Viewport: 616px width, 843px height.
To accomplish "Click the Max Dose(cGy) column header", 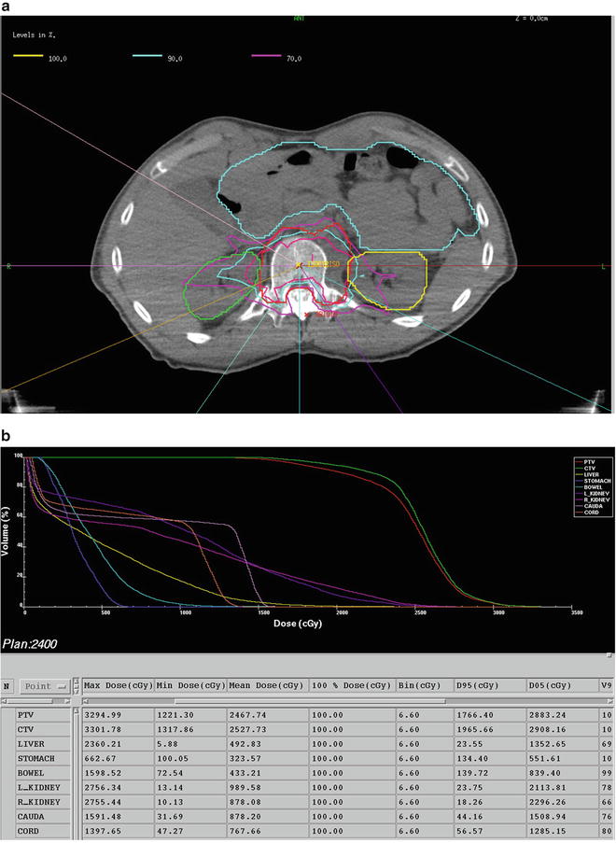I will [x=118, y=685].
